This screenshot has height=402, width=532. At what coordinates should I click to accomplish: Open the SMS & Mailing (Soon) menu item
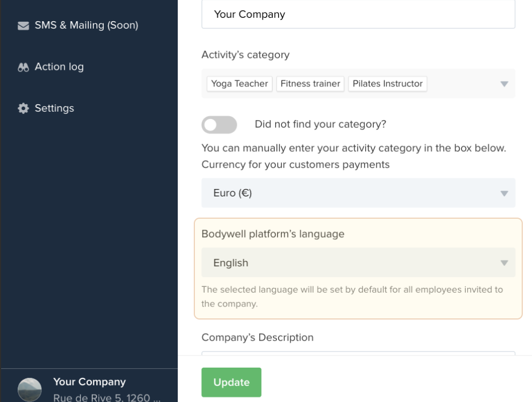click(x=86, y=26)
